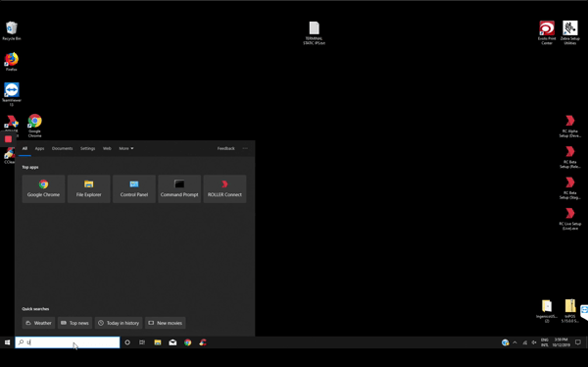Select All tab in search panel

click(x=24, y=148)
